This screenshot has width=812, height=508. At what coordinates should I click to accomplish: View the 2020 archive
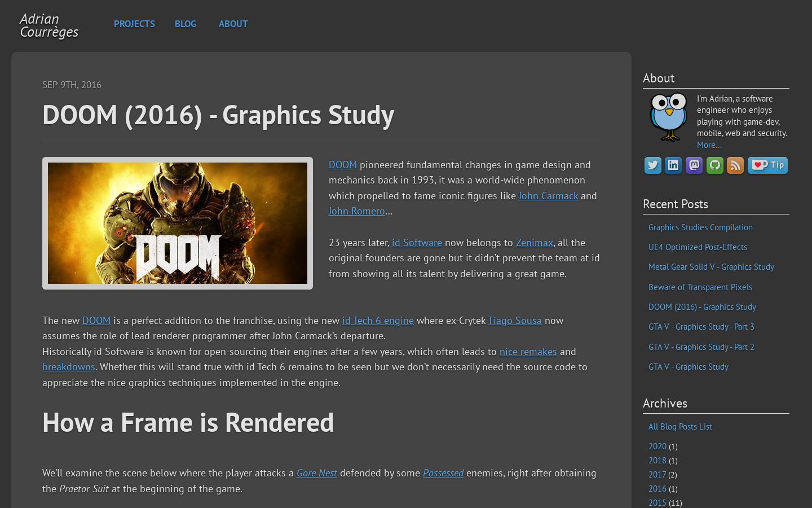click(657, 446)
